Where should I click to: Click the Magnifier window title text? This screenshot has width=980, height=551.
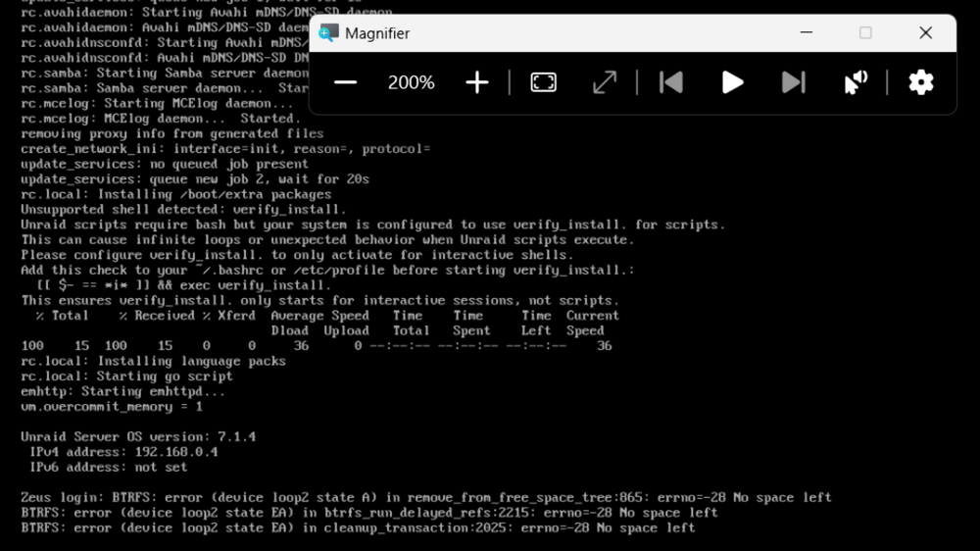pos(377,33)
